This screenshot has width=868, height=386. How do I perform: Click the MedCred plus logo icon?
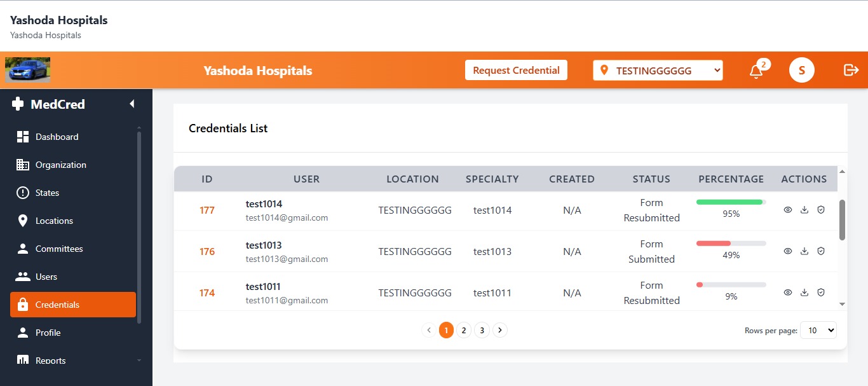point(18,104)
